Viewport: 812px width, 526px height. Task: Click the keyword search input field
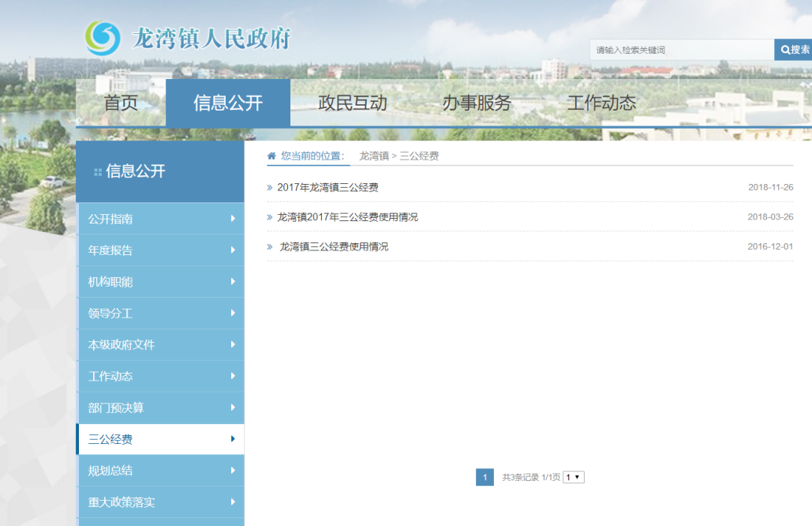coord(682,50)
